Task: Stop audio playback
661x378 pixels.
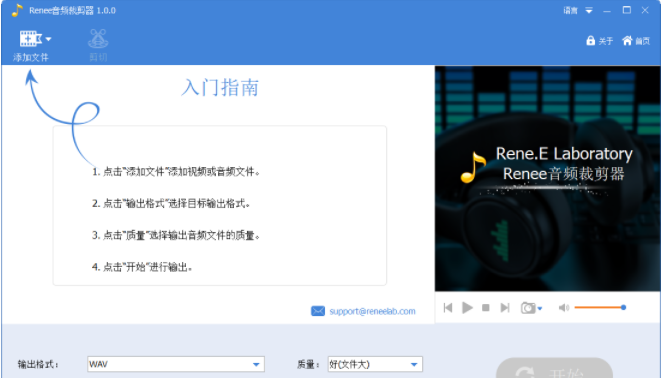Action: coord(486,308)
